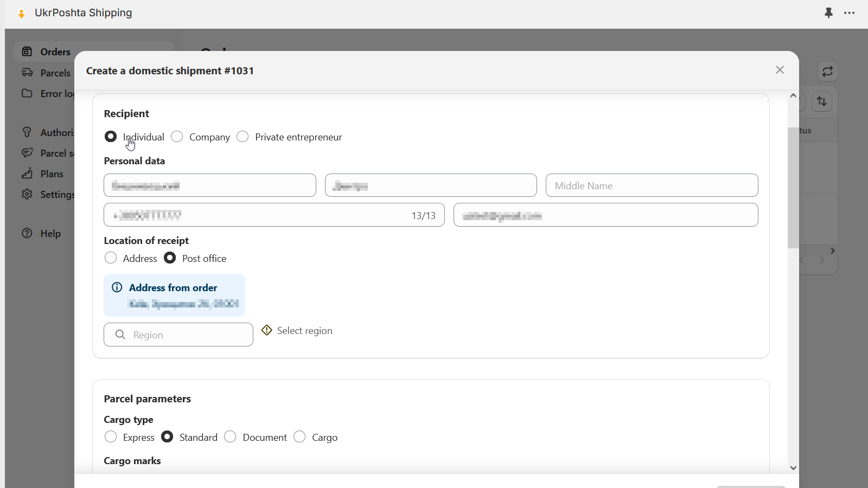
Task: Click into the Middle Name field
Action: (x=652, y=185)
